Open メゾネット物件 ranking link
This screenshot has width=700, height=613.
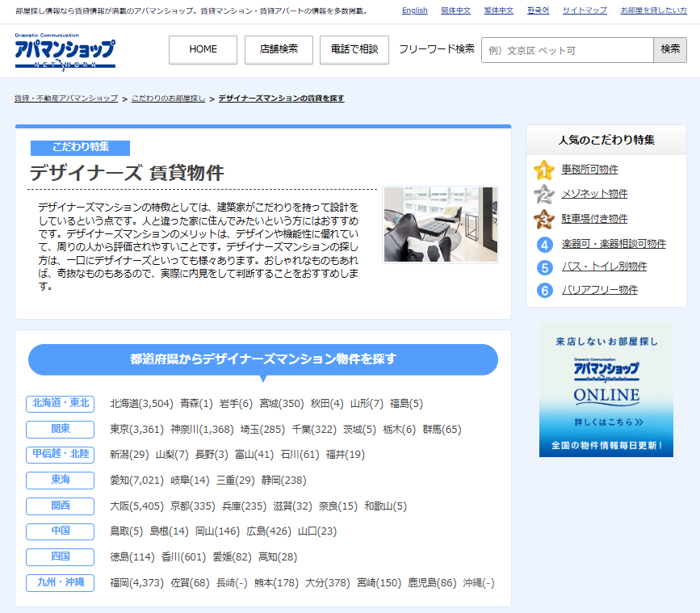point(595,194)
